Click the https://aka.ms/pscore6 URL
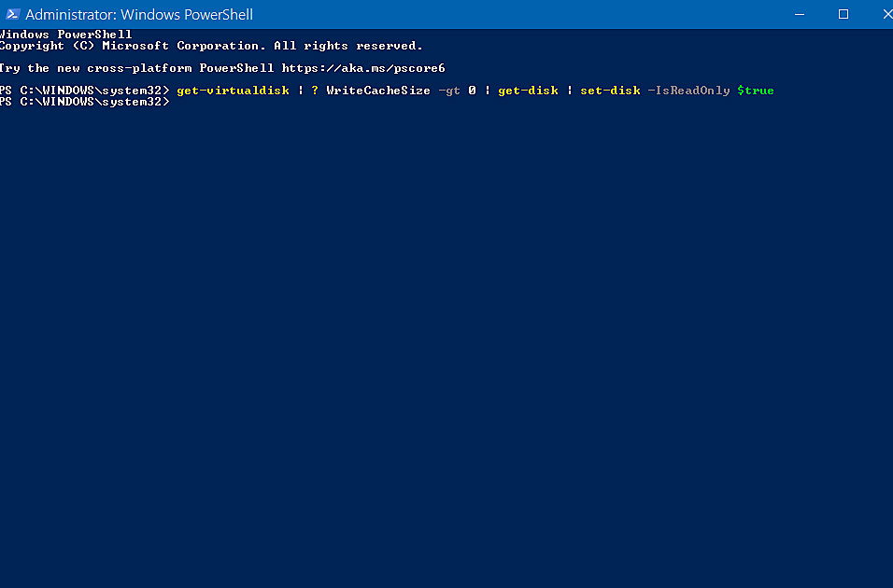This screenshot has height=588, width=893. pos(363,68)
